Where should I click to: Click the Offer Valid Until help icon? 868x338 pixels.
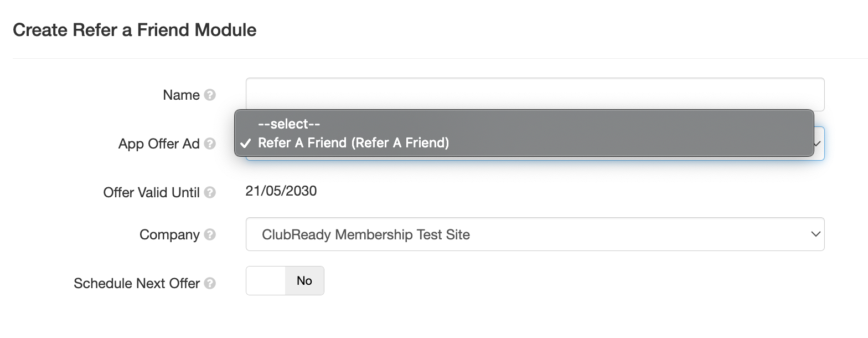pos(210,193)
